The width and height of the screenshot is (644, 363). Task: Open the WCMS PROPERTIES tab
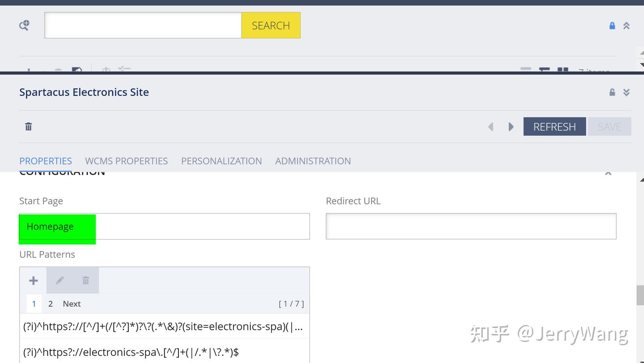pyautogui.click(x=127, y=161)
